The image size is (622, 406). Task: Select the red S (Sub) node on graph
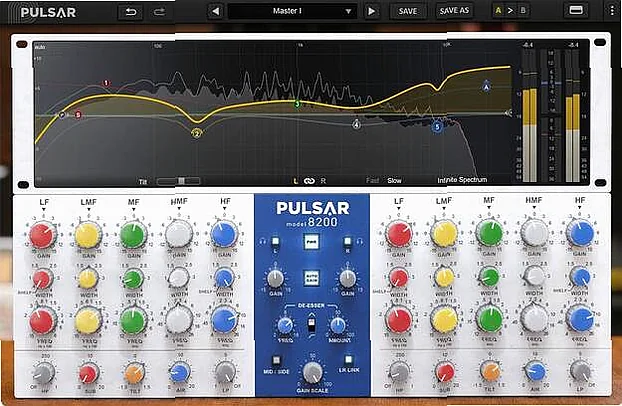pyautogui.click(x=78, y=115)
